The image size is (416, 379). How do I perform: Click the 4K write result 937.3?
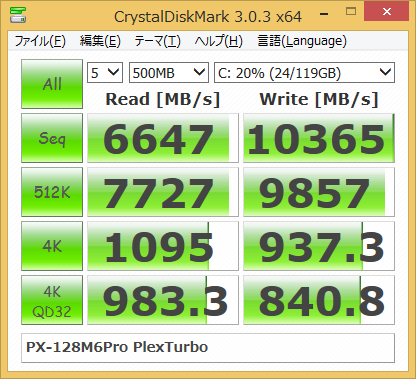click(x=319, y=246)
